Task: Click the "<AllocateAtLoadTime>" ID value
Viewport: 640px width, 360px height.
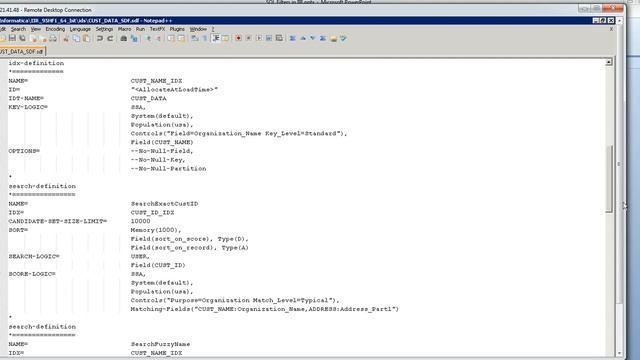Action: [174, 89]
